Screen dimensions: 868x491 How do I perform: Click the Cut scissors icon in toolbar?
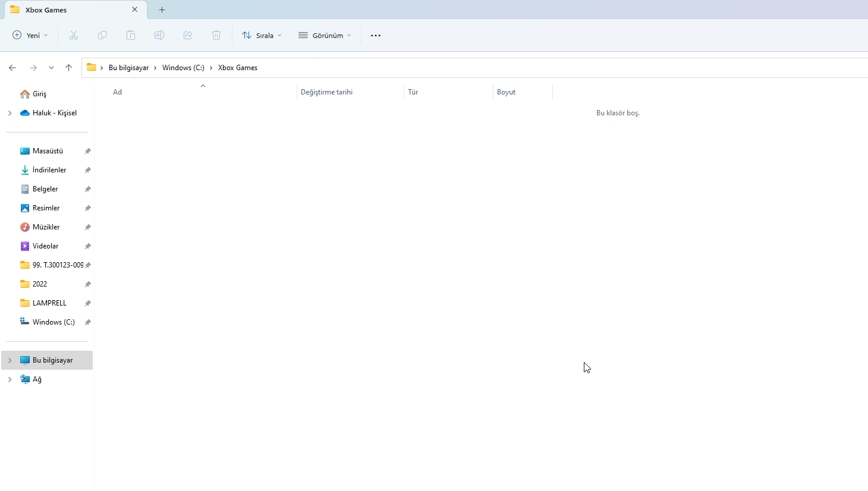pos(74,36)
